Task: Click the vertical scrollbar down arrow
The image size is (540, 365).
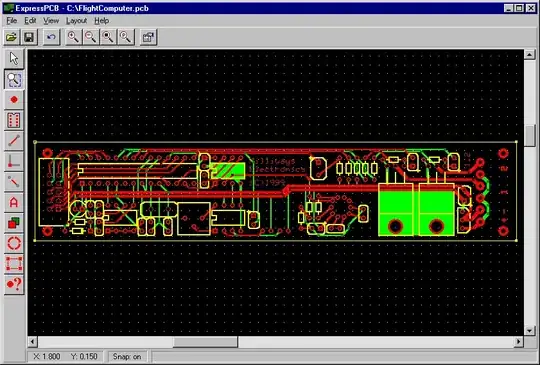Action: (x=529, y=331)
